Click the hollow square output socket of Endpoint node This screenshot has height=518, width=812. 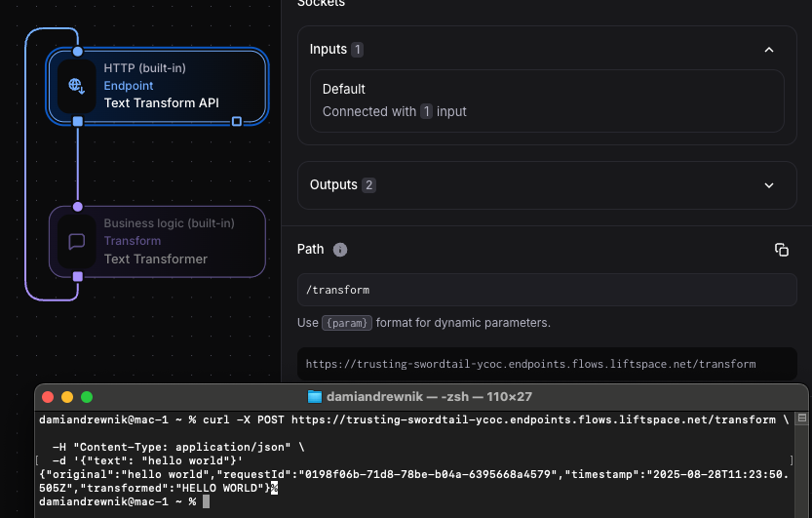pyautogui.click(x=237, y=121)
